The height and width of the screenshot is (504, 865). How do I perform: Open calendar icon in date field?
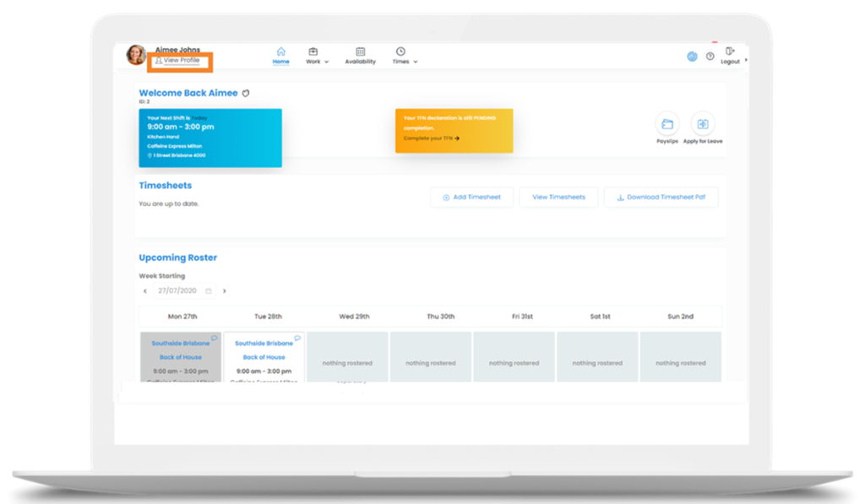tap(209, 291)
